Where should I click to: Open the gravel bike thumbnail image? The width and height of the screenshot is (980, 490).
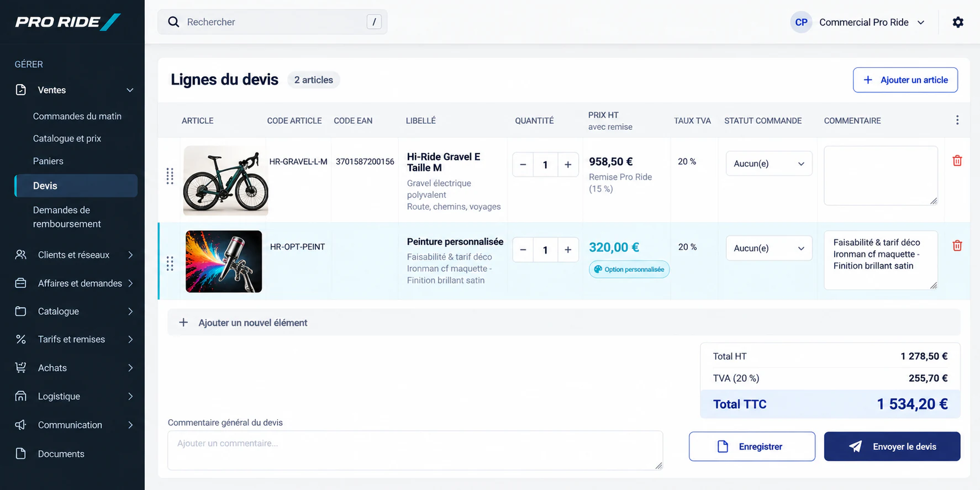coord(225,180)
